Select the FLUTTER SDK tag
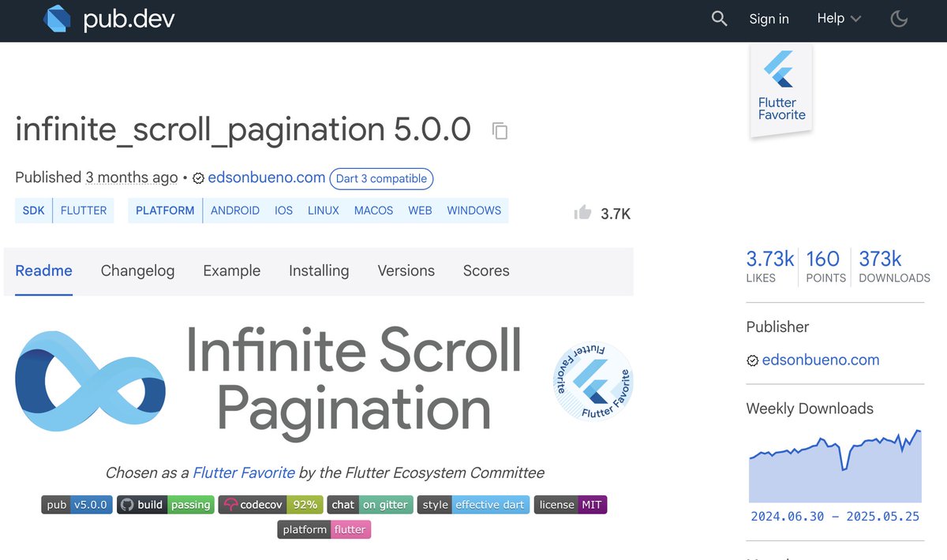 (84, 211)
